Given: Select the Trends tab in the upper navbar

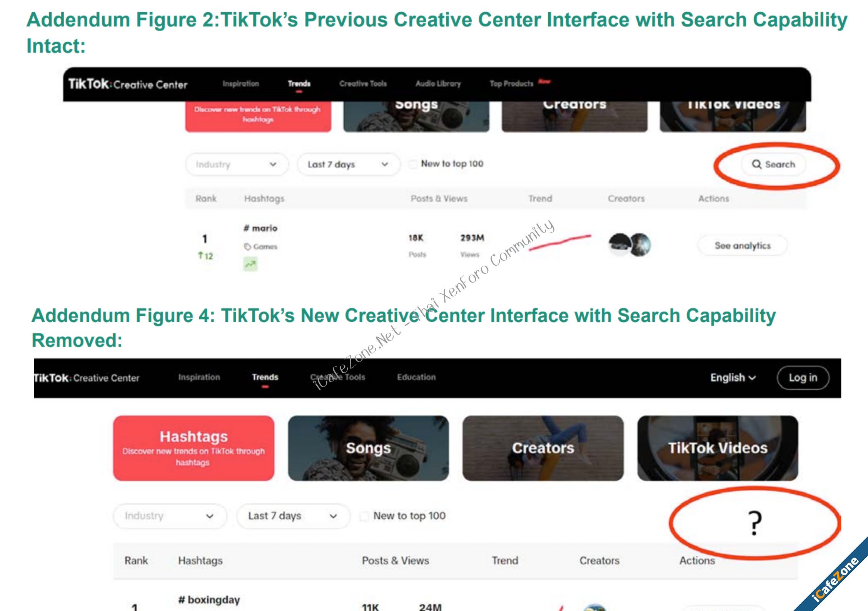Looking at the screenshot, I should click(299, 84).
